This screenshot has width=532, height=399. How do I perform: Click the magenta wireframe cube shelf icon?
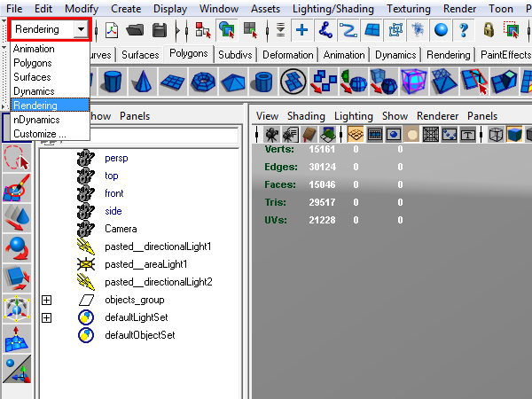pos(413,82)
